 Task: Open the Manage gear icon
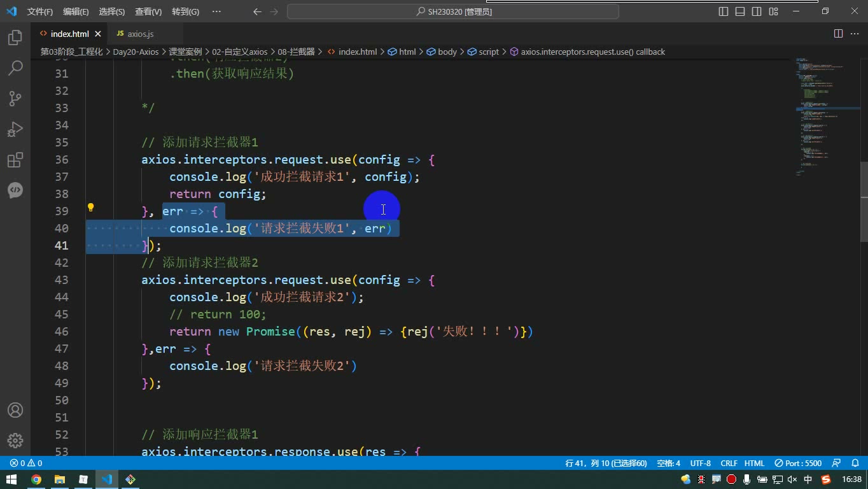(15, 441)
